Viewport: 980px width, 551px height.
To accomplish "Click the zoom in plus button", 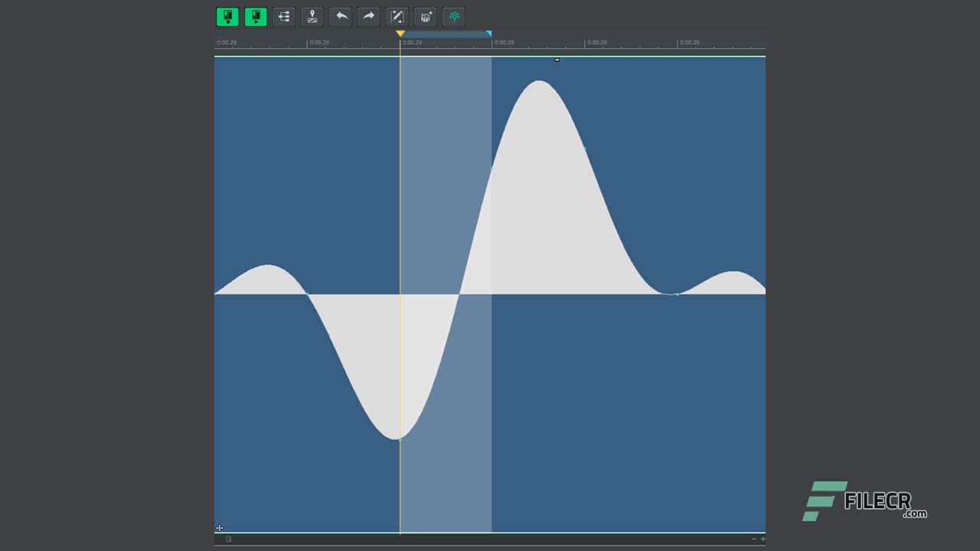I will [x=763, y=538].
